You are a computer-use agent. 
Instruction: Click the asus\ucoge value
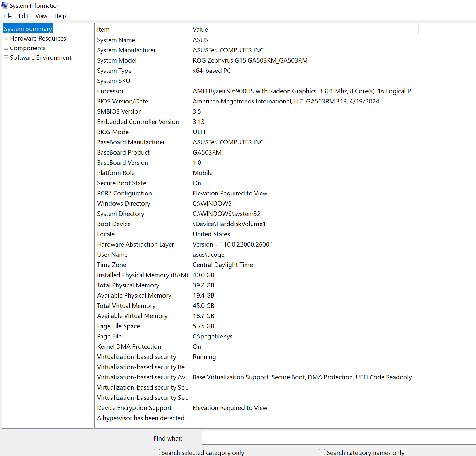[x=208, y=255]
